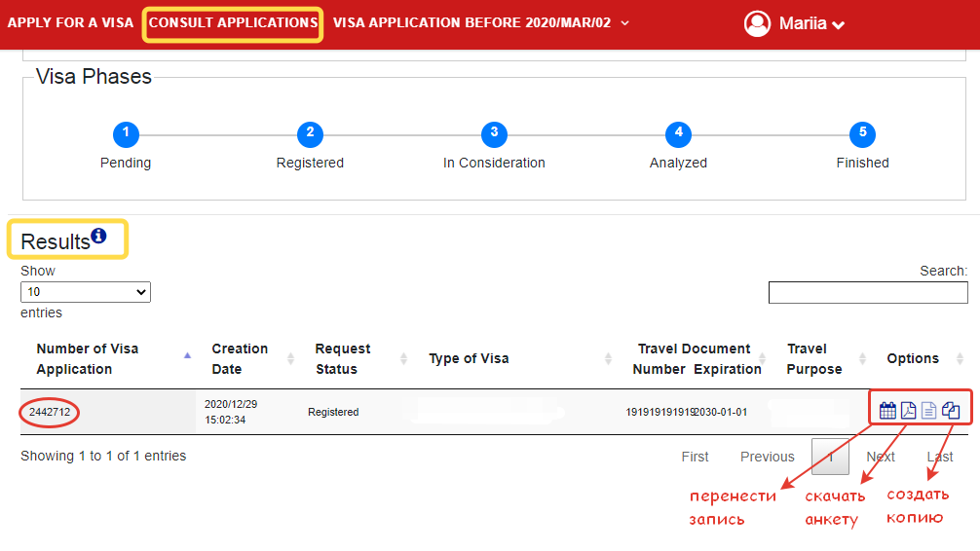The height and width of the screenshot is (551, 980).
Task: Open the Apply For A Visa menu item
Action: pos(70,22)
